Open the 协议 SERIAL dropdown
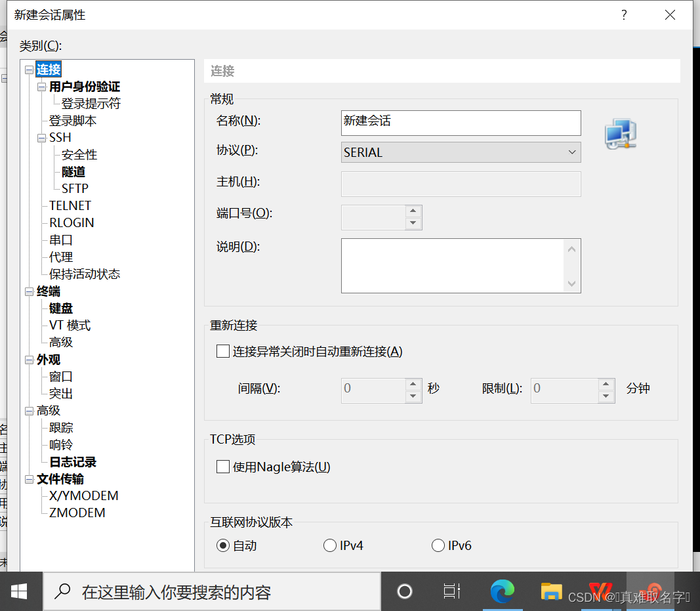 [461, 152]
